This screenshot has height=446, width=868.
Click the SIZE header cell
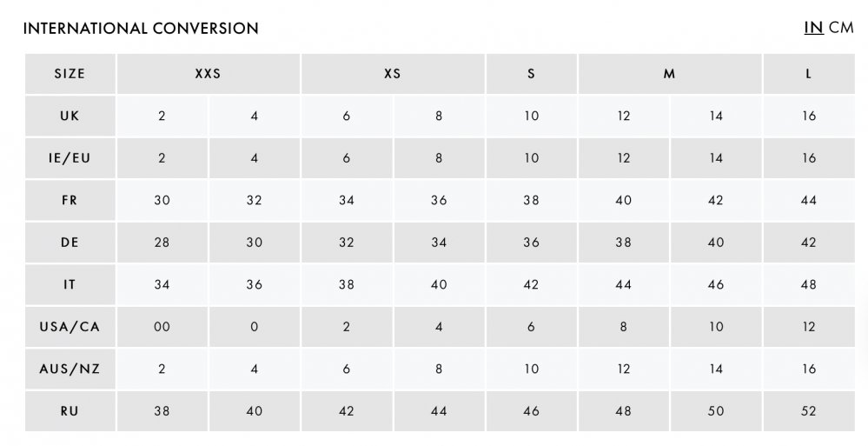pos(70,74)
